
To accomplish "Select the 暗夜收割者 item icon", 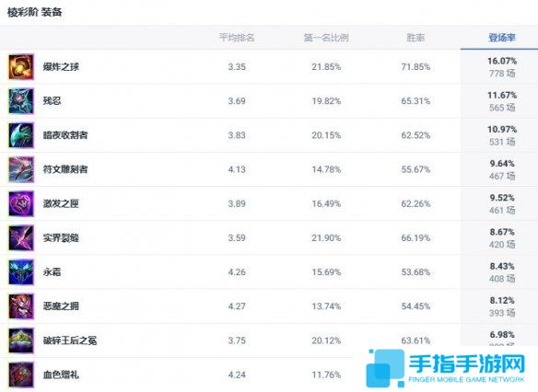I will point(21,135).
